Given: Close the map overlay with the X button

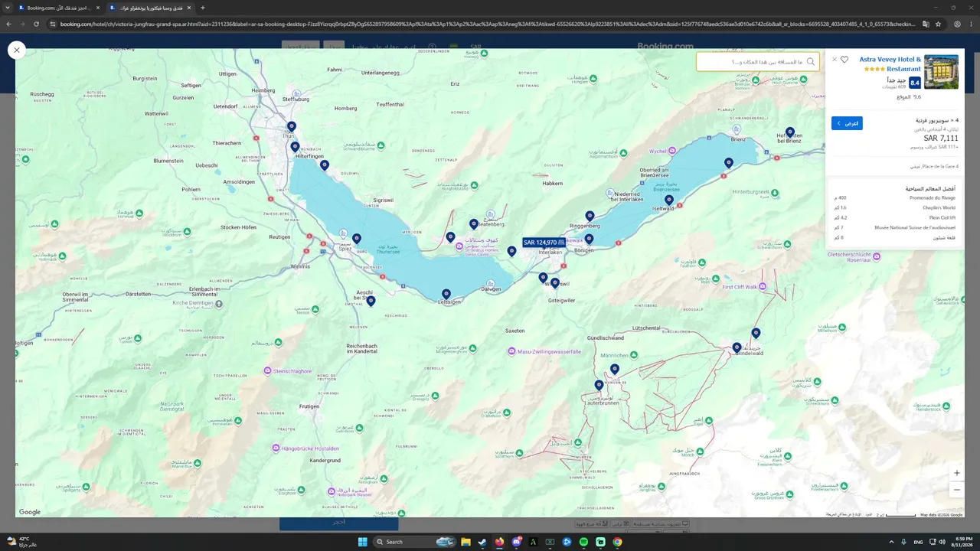Looking at the screenshot, I should coord(17,51).
